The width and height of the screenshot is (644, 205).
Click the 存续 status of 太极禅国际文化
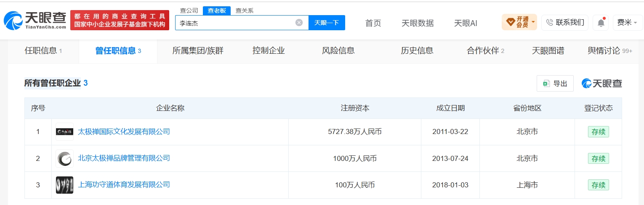(x=599, y=132)
